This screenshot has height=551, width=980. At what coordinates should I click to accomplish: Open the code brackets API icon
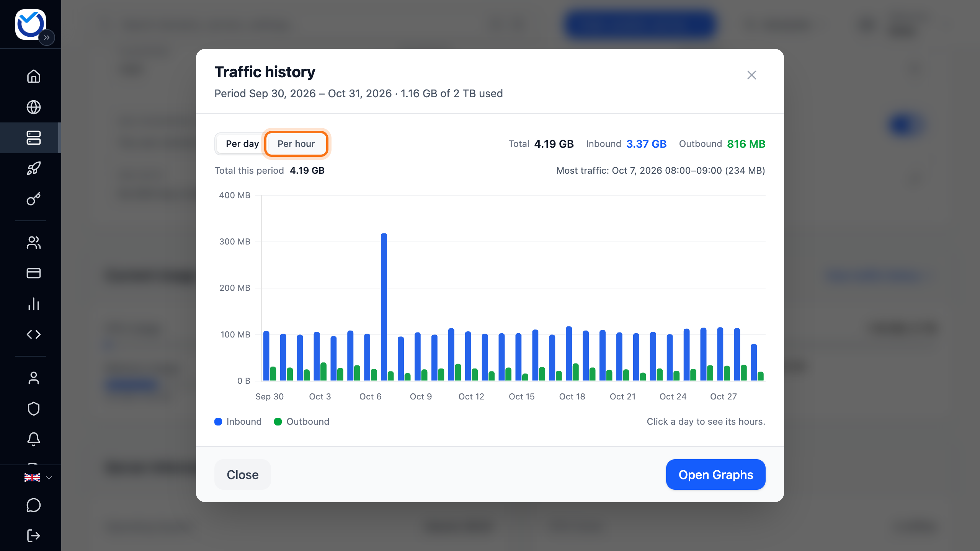[34, 334]
